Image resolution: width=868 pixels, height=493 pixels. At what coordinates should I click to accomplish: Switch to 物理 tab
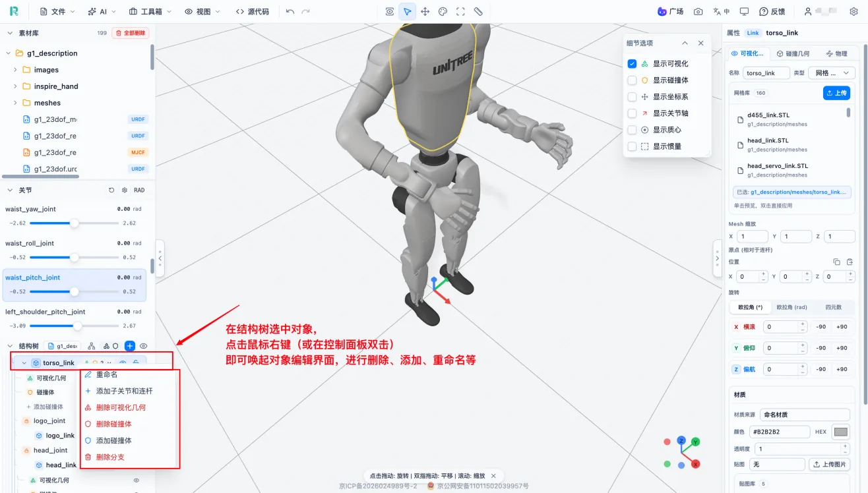coord(837,53)
